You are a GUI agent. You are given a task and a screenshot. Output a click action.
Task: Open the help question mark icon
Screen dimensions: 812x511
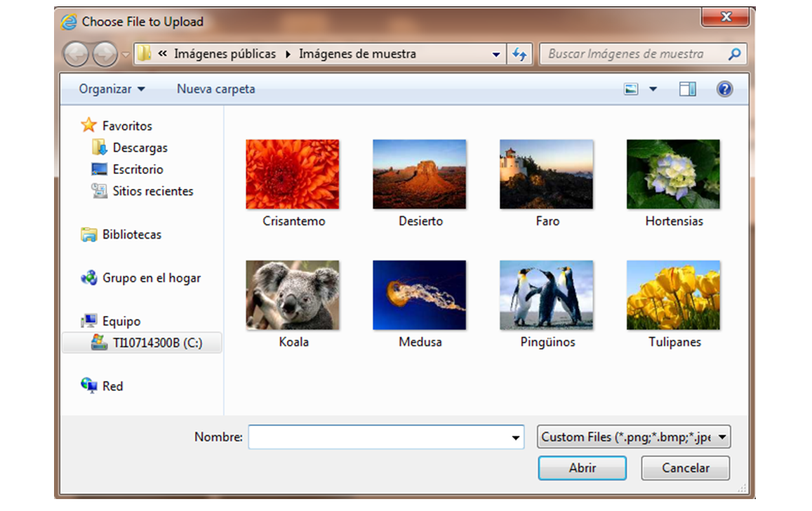(724, 89)
